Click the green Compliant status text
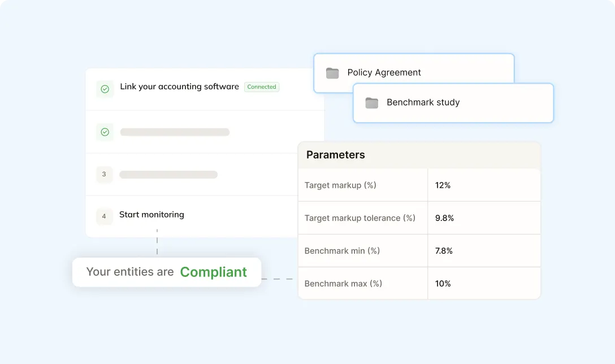The width and height of the screenshot is (615, 364). pyautogui.click(x=213, y=272)
